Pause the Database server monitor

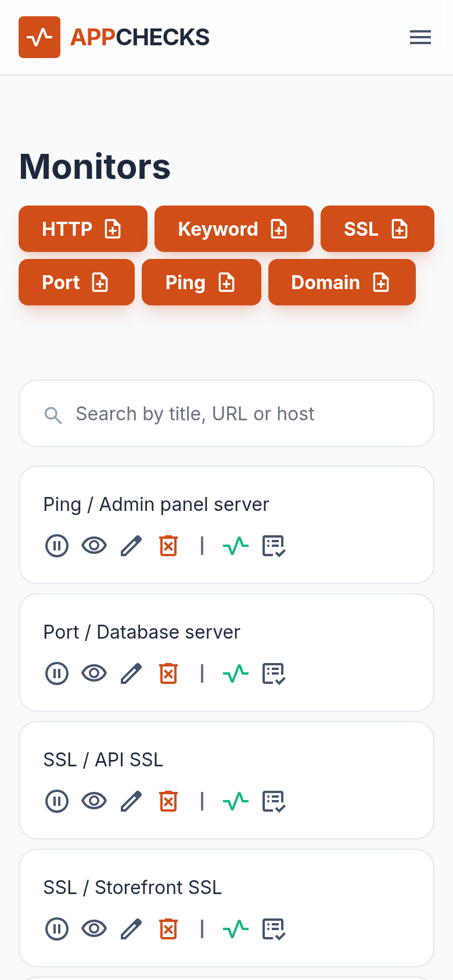[x=57, y=673]
